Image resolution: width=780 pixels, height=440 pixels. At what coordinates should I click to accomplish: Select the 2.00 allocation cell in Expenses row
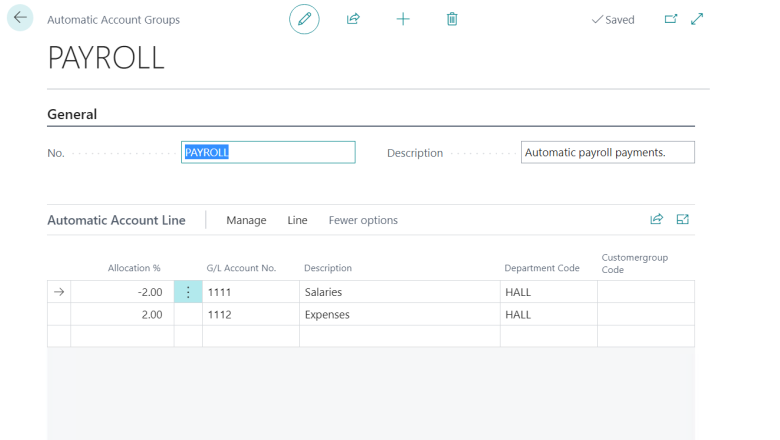tap(122, 314)
